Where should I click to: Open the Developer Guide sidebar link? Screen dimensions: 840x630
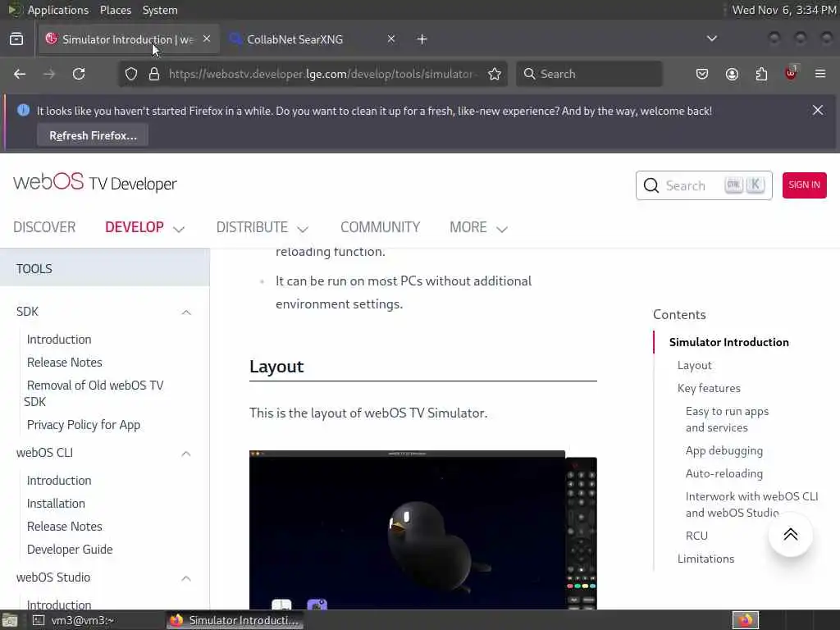click(x=70, y=549)
